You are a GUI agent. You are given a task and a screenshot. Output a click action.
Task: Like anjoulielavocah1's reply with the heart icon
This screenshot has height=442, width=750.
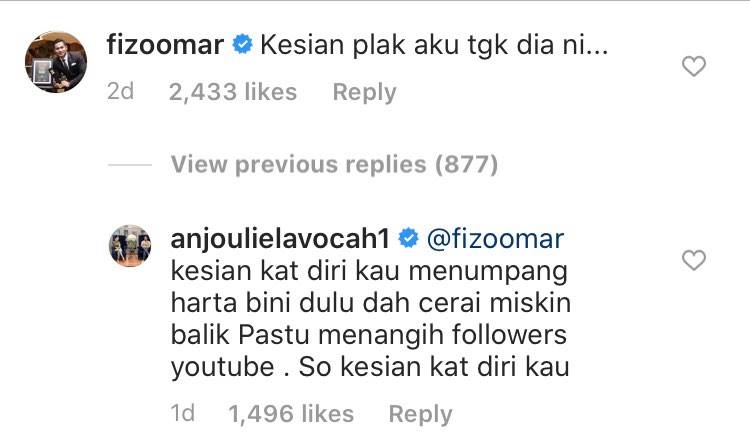694,260
